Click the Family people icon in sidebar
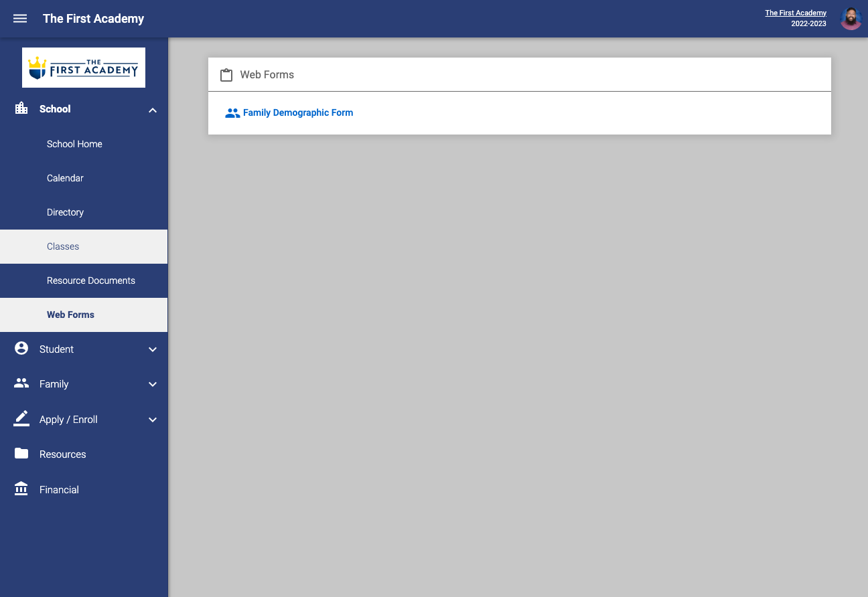The image size is (868, 597). coord(21,383)
